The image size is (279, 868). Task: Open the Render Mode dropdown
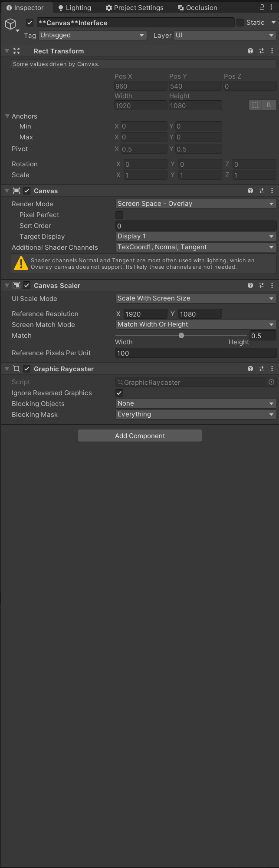pyautogui.click(x=196, y=204)
